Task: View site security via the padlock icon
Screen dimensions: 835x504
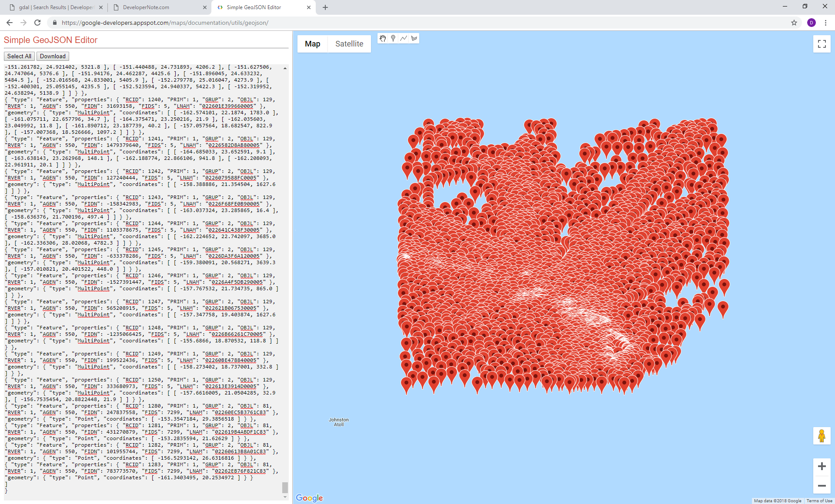Action: [54, 23]
